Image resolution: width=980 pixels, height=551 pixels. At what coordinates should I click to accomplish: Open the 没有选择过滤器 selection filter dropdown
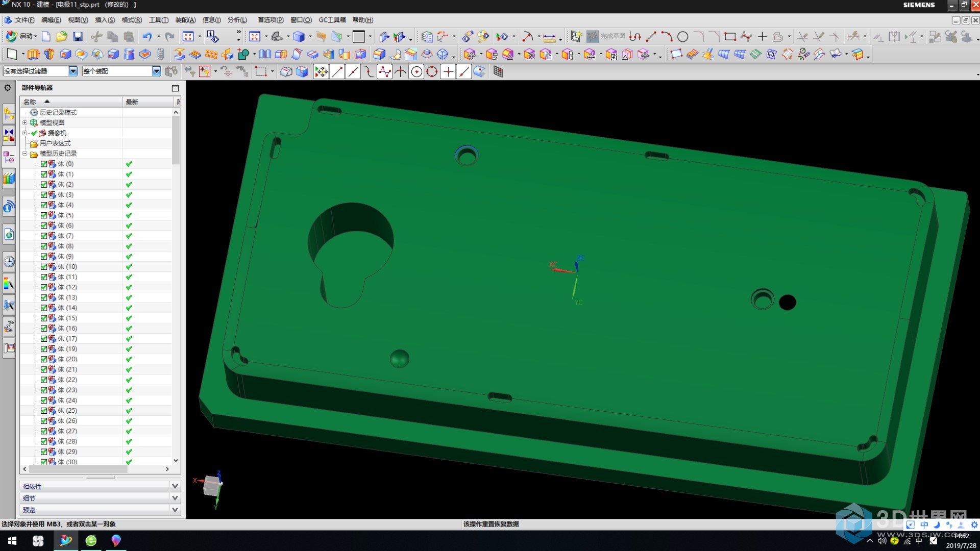[x=73, y=71]
